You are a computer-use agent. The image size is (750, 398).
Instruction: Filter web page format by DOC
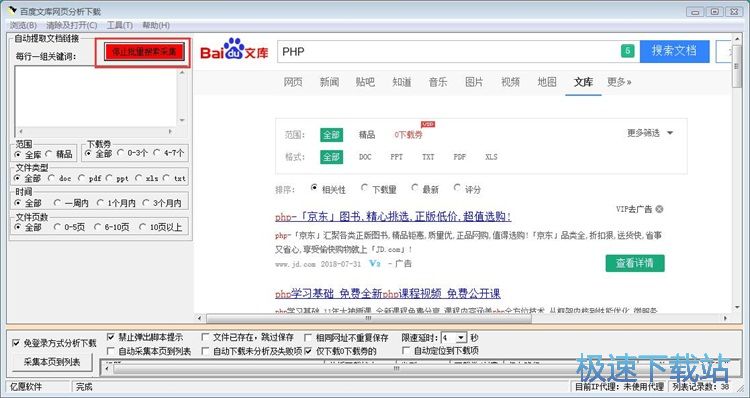pyautogui.click(x=365, y=157)
